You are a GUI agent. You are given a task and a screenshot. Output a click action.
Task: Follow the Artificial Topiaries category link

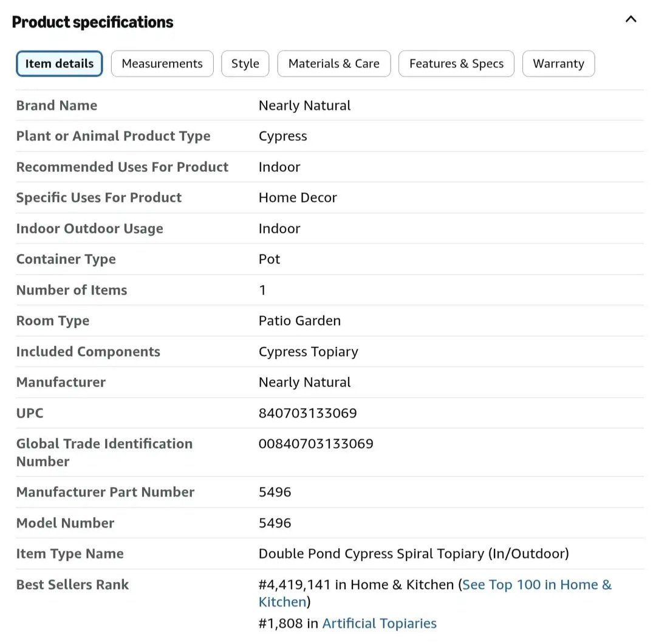point(379,623)
